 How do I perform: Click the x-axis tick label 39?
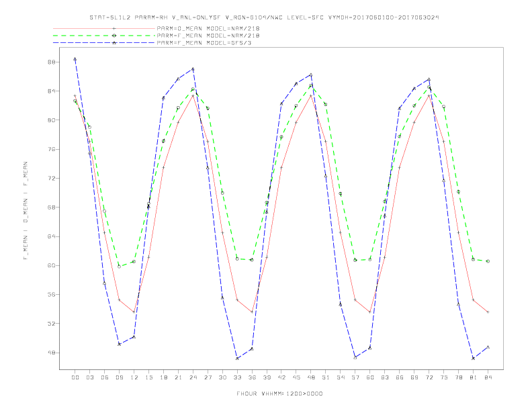[x=267, y=377]
